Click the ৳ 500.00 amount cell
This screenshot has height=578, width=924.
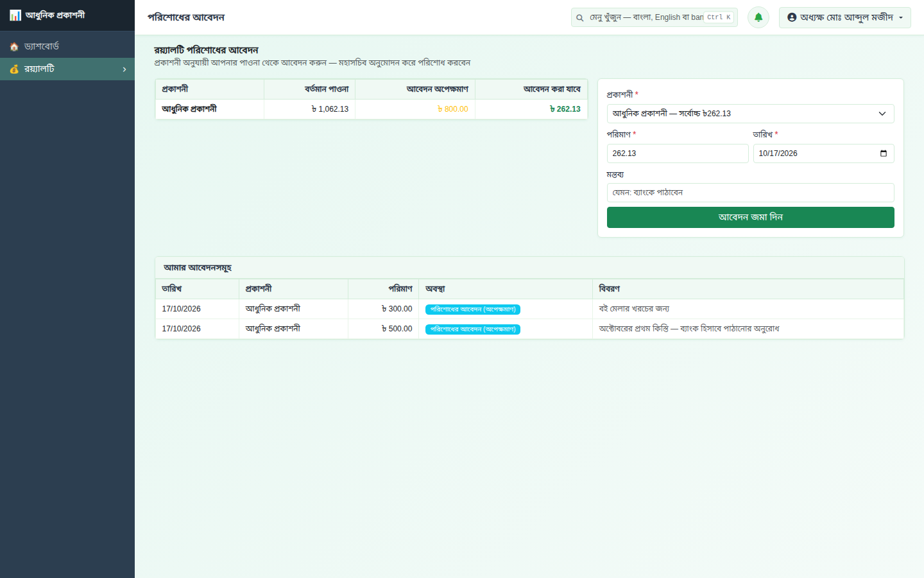[x=383, y=329]
